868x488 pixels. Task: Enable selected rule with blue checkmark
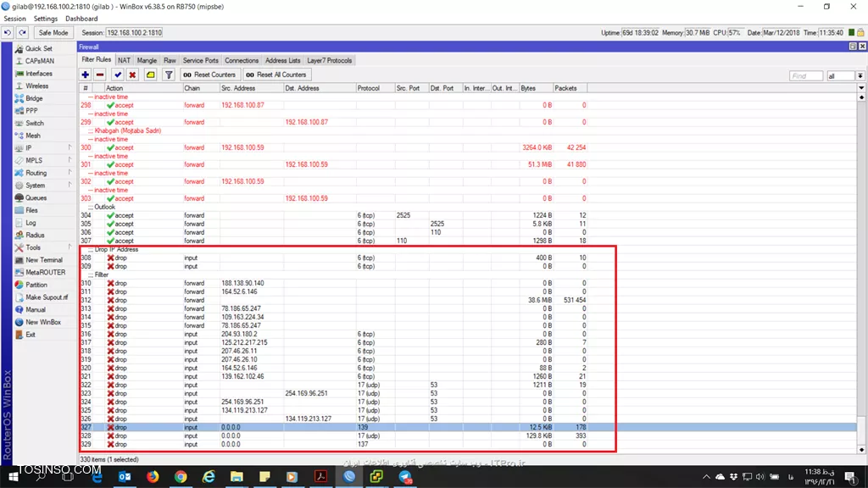point(117,75)
